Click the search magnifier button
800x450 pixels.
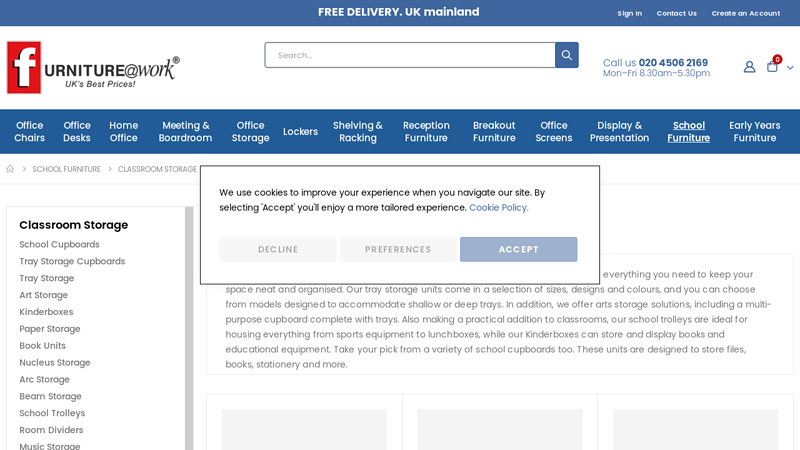point(566,55)
